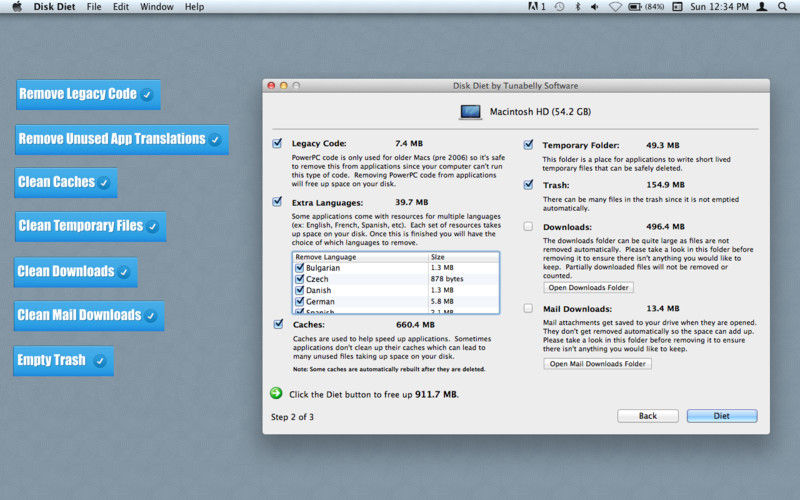Toggle the Trash checkbox
Viewport: 800px width, 500px height.
528,184
